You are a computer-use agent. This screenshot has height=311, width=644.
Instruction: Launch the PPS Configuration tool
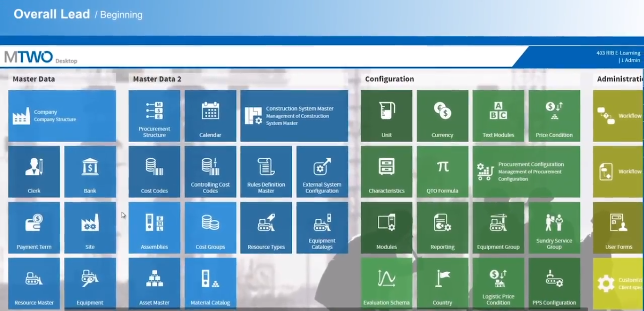point(554,283)
